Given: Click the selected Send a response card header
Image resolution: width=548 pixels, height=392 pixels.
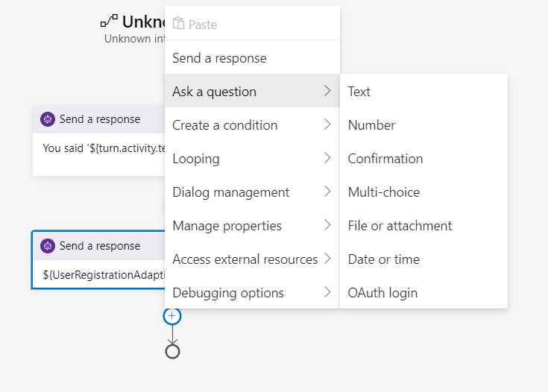Looking at the screenshot, I should coord(98,246).
